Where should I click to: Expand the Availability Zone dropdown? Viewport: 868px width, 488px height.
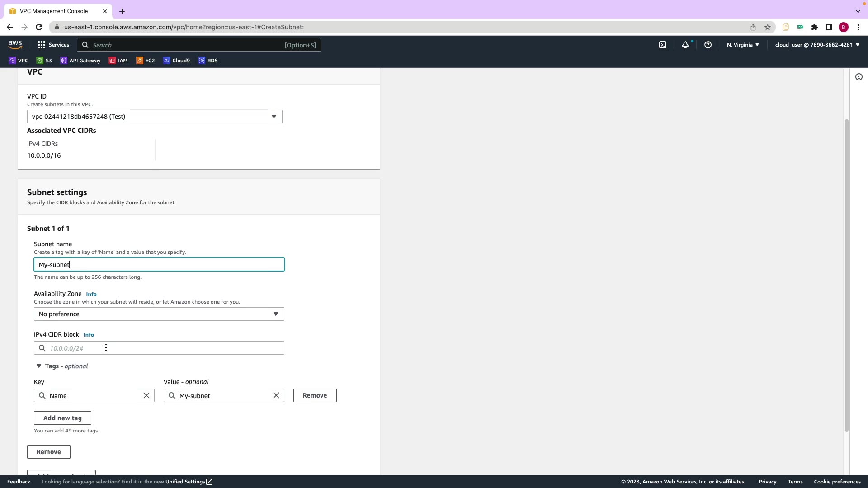click(159, 314)
